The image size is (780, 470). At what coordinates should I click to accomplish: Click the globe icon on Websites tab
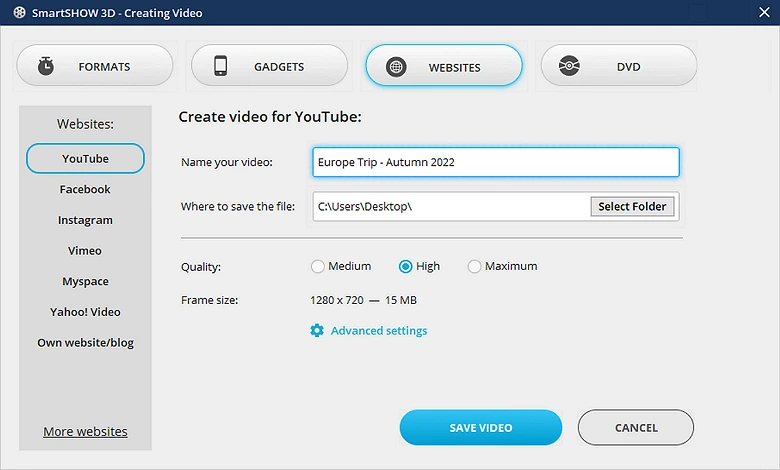coord(396,67)
